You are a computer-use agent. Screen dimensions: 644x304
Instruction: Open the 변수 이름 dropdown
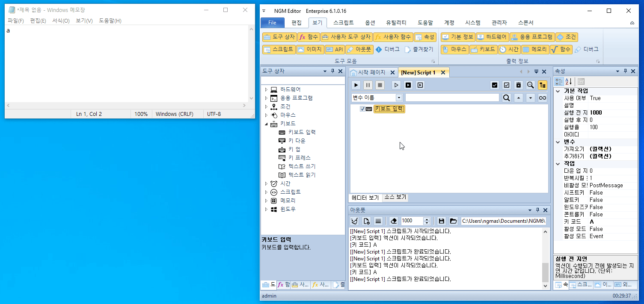[x=399, y=98]
